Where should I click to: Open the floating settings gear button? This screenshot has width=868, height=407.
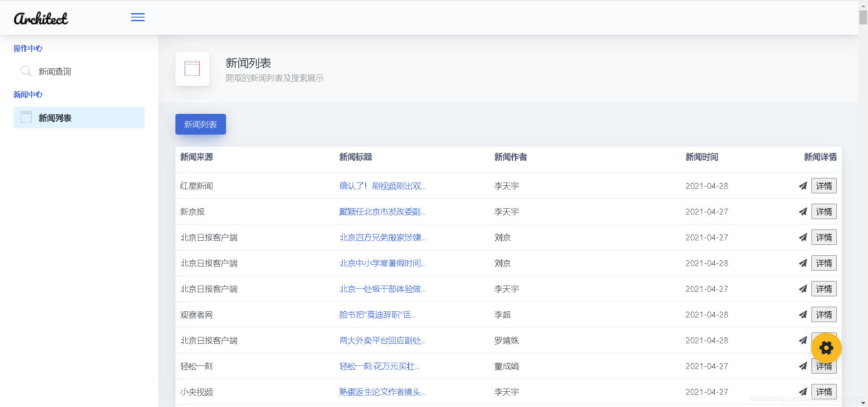click(x=826, y=348)
